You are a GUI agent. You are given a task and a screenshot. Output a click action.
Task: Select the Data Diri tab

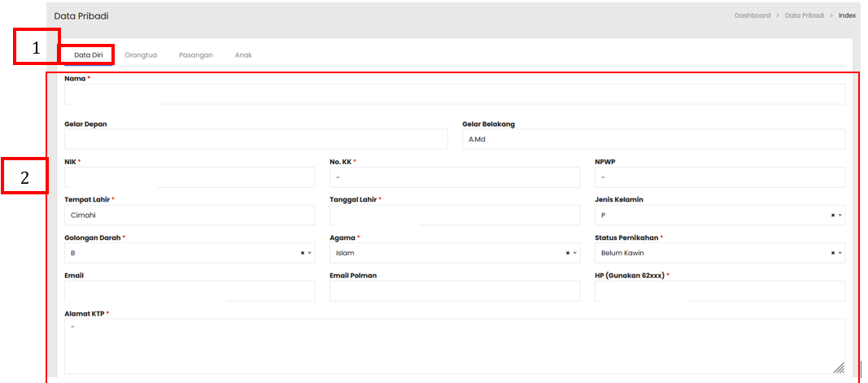click(88, 55)
